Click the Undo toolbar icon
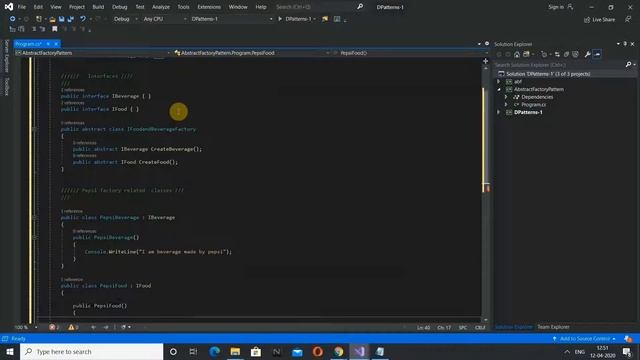640x360 pixels. 83,19
